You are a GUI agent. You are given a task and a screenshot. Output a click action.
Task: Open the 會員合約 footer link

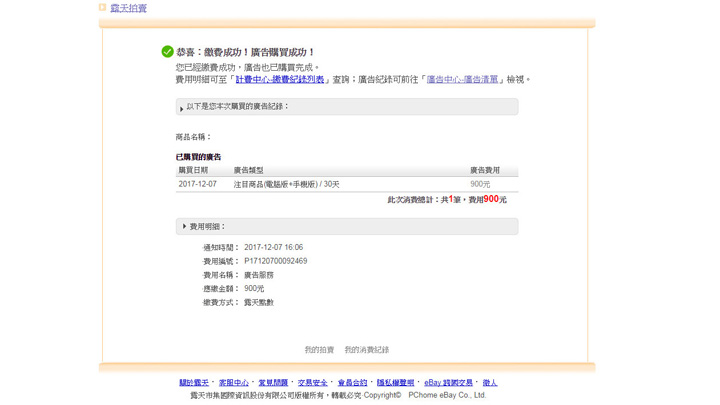click(352, 383)
